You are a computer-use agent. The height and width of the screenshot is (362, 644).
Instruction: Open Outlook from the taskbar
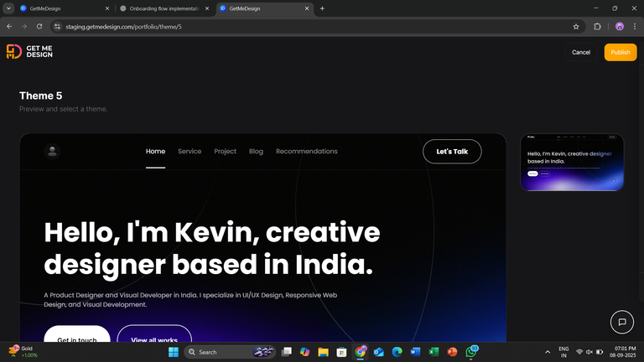coord(379,352)
